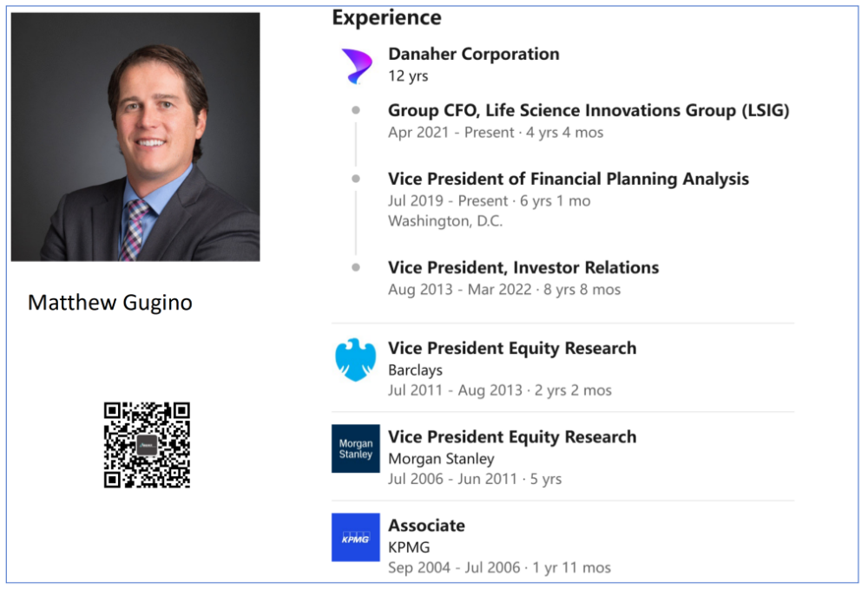
Task: Click the QR code image
Action: click(147, 445)
